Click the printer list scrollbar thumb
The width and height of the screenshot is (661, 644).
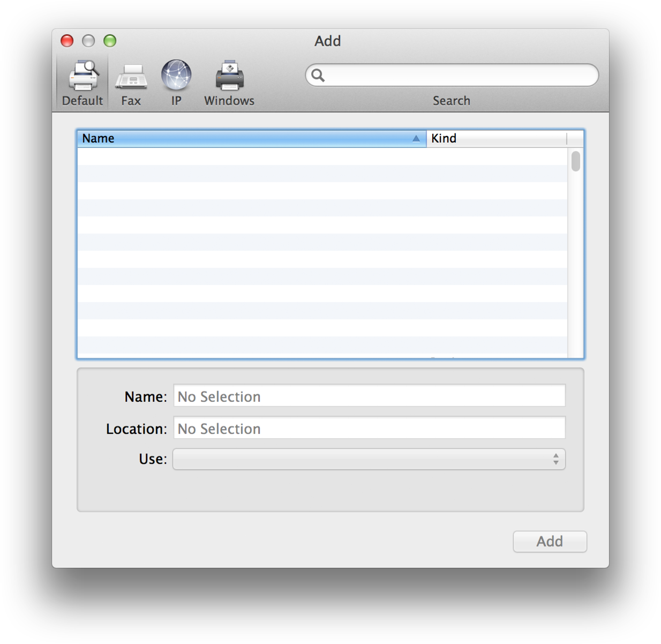click(575, 161)
